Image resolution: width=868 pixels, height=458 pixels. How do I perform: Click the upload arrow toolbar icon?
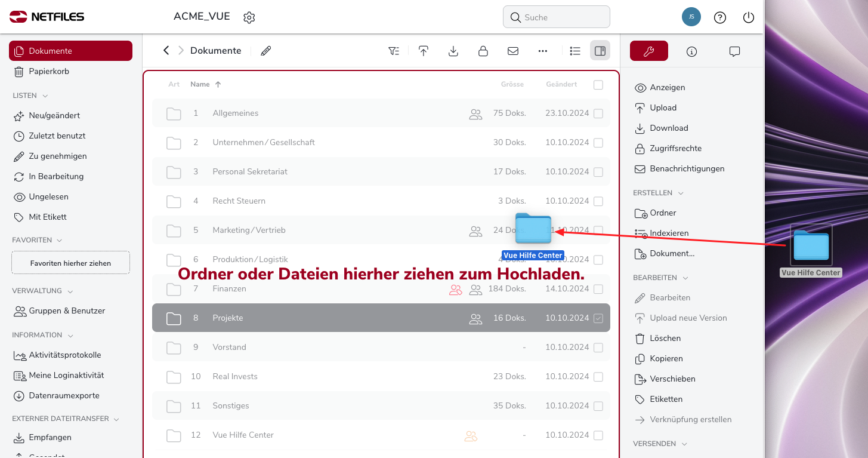(424, 51)
